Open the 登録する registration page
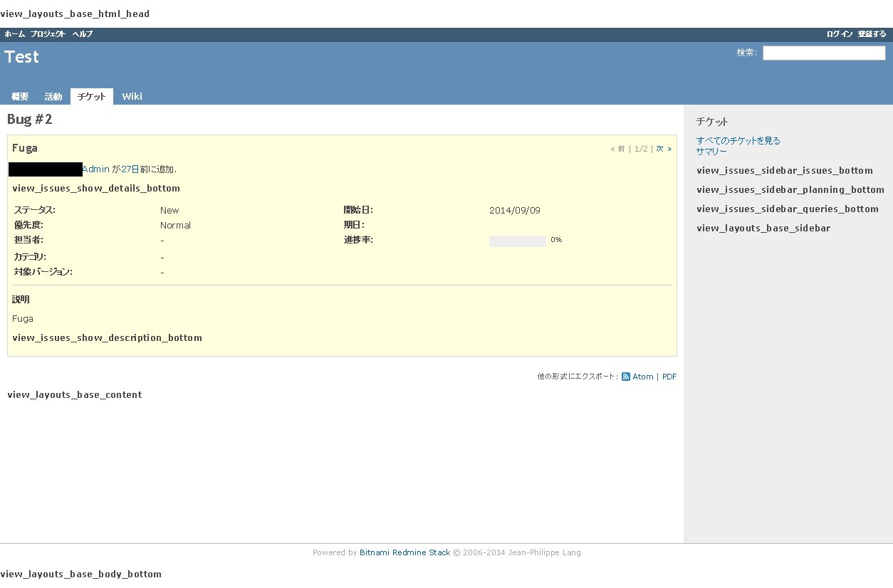Image resolution: width=893 pixels, height=588 pixels. tap(872, 33)
